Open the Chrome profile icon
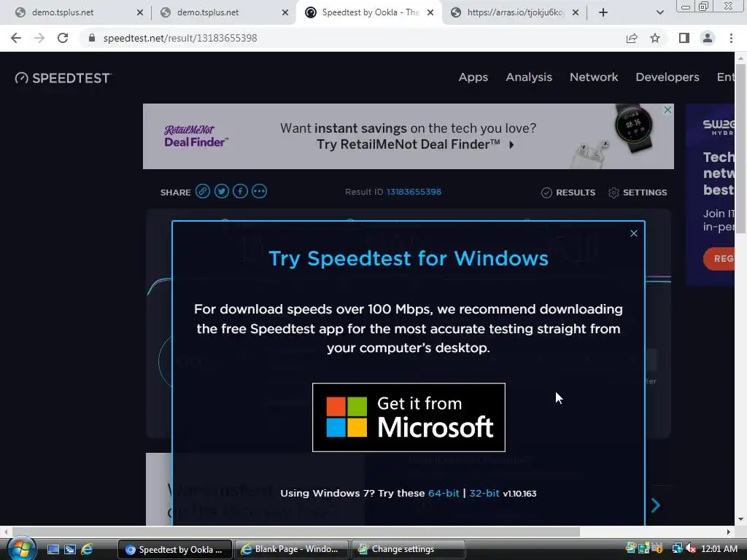747x560 pixels. point(708,38)
